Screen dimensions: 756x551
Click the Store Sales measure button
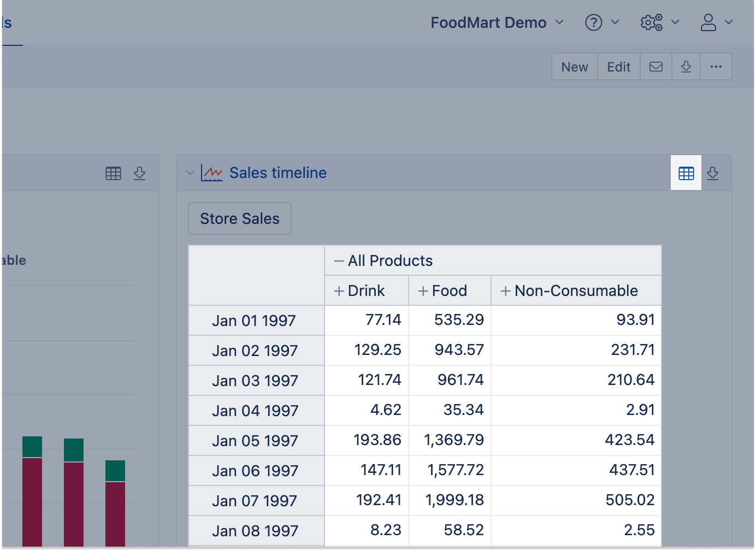(239, 218)
